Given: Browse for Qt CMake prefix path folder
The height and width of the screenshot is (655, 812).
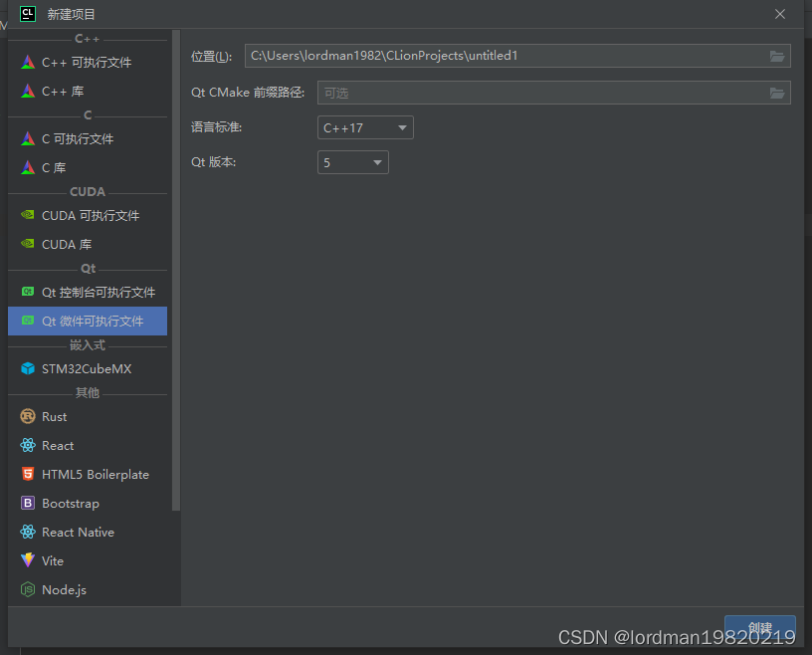Looking at the screenshot, I should 777,93.
